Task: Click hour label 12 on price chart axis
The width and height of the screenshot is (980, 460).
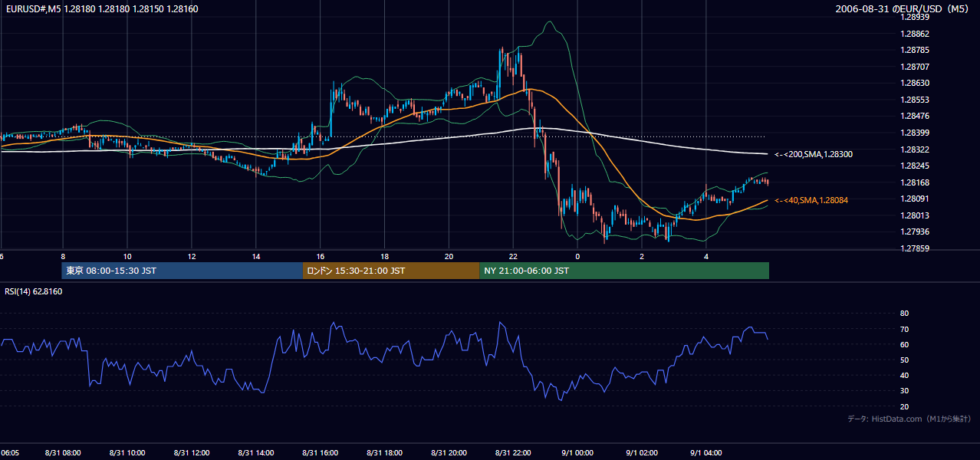Action: 192,256
